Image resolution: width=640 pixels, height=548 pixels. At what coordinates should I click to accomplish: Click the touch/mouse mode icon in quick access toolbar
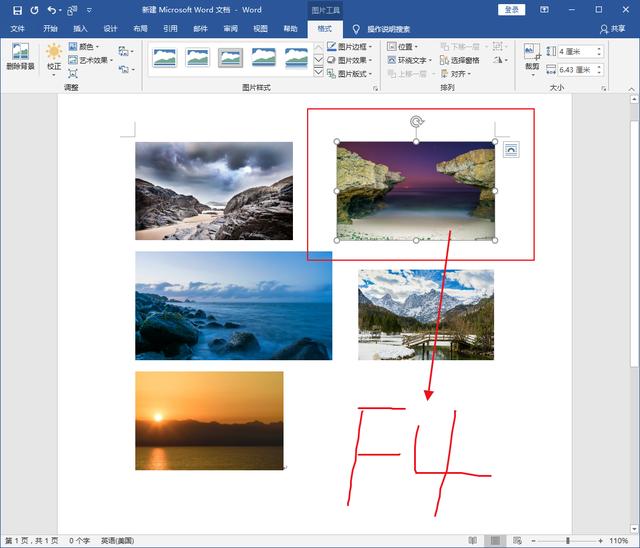(72, 10)
